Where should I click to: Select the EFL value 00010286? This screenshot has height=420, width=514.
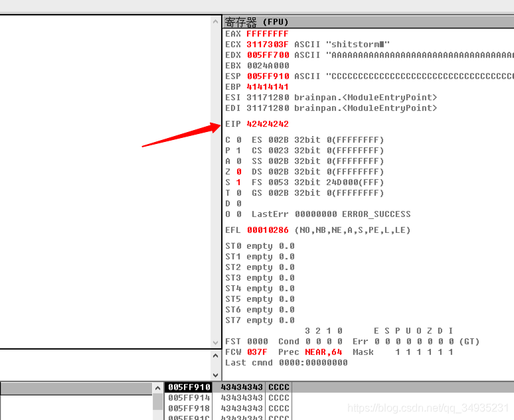[268, 230]
